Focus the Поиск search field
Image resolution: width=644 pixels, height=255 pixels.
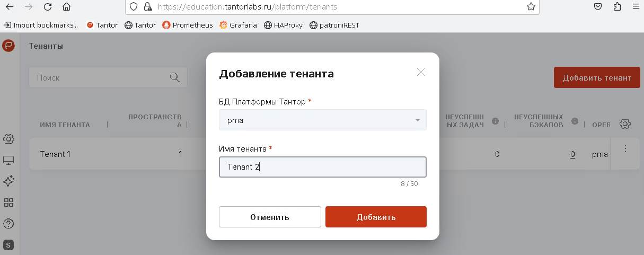pos(101,77)
